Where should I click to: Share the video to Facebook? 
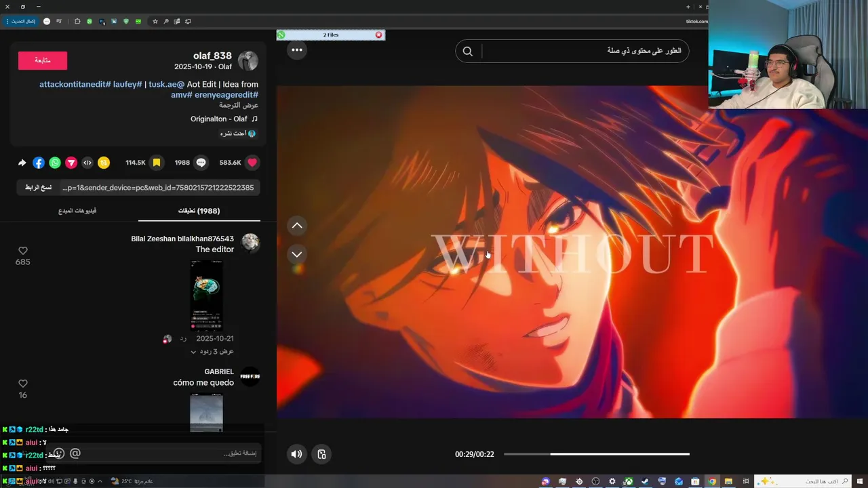click(39, 163)
